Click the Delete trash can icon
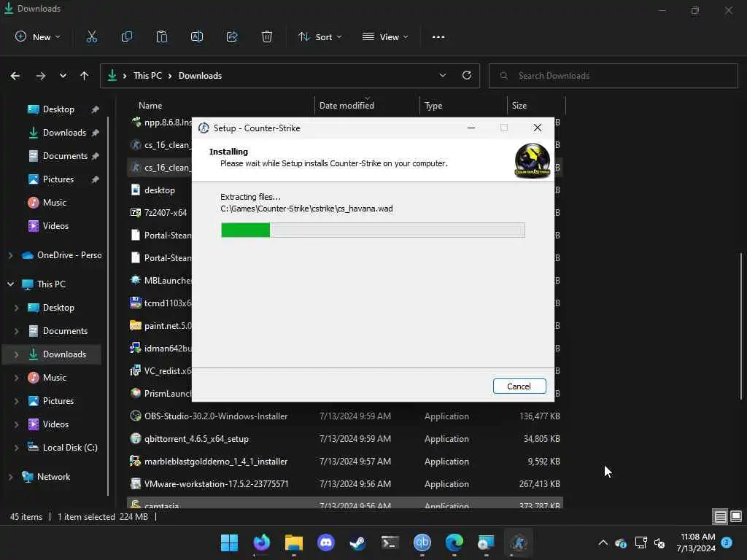The height and width of the screenshot is (560, 747). pyautogui.click(x=267, y=36)
